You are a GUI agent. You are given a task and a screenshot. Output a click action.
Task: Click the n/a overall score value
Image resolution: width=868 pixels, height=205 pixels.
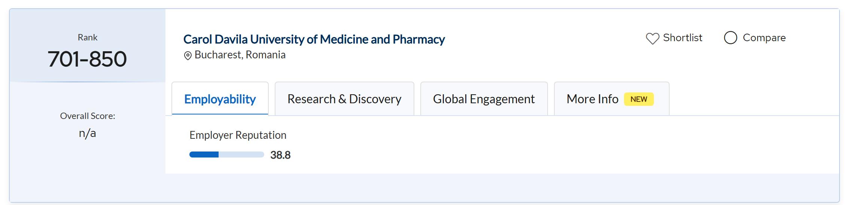(88, 133)
